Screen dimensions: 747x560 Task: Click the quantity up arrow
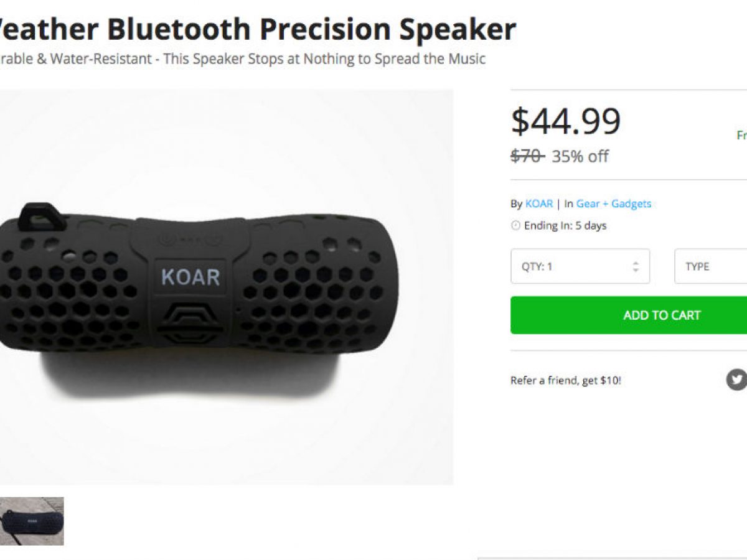636,263
